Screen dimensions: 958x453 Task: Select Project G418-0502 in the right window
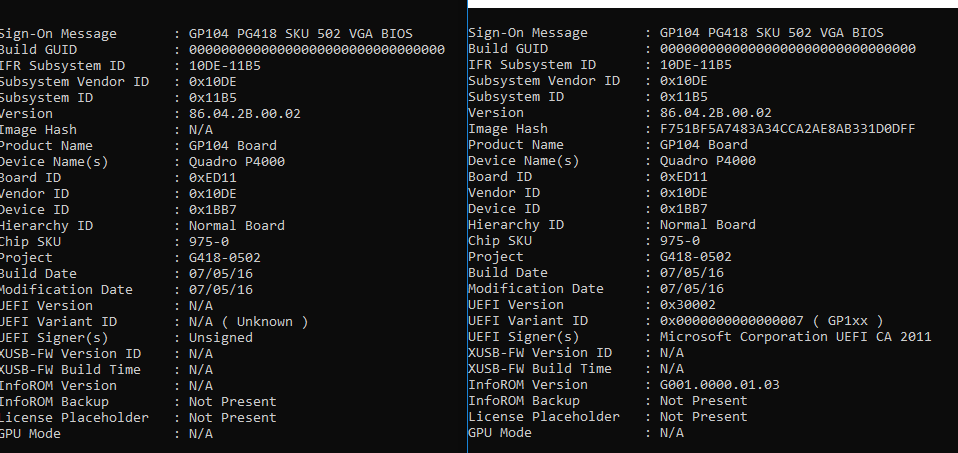(695, 257)
